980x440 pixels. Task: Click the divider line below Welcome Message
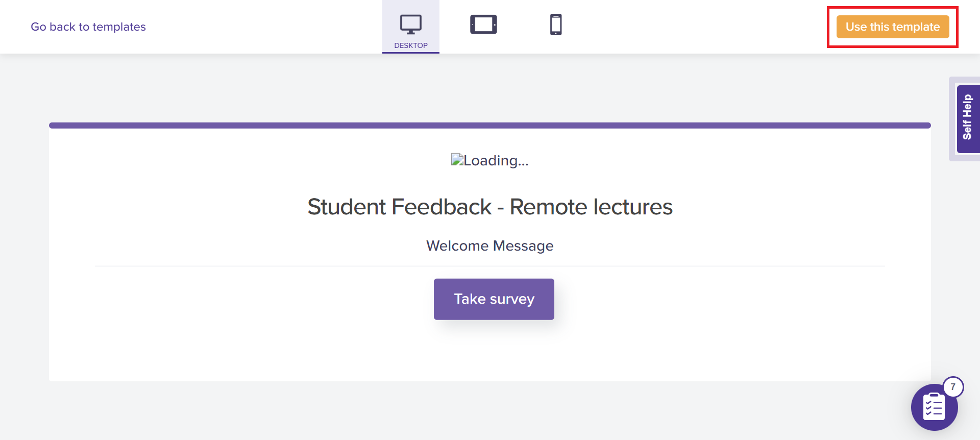[490, 266]
